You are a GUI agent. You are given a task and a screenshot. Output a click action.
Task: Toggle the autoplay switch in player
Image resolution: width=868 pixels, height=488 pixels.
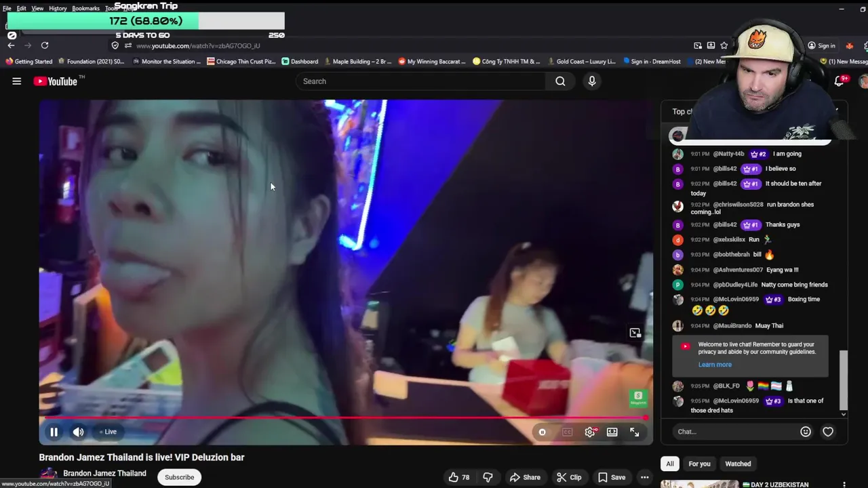[x=542, y=432]
